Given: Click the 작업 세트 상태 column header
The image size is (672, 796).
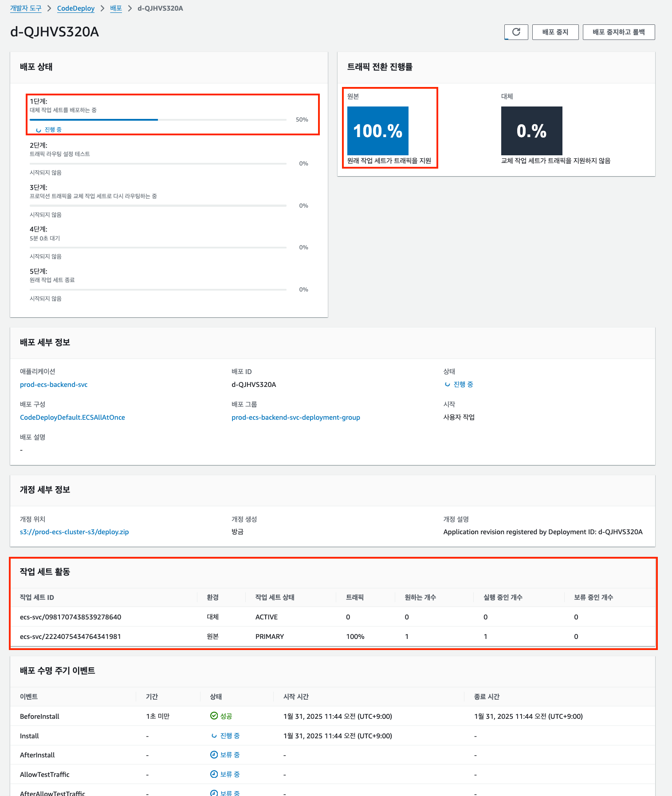Looking at the screenshot, I should click(275, 598).
